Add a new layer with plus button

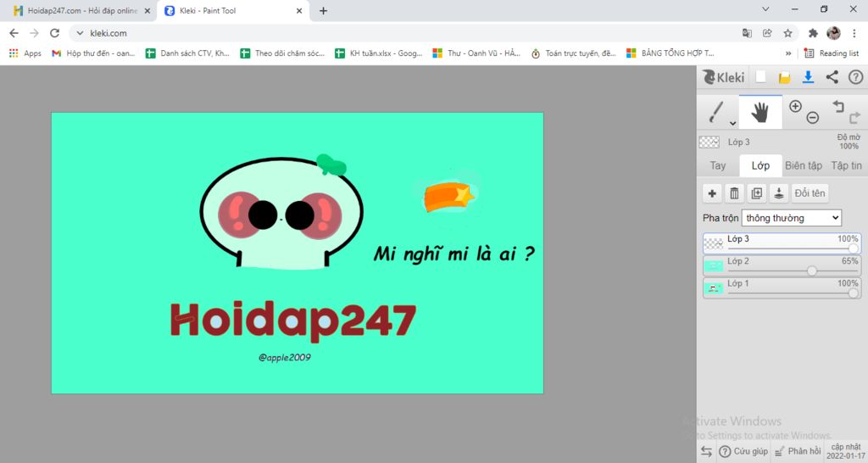tap(712, 193)
